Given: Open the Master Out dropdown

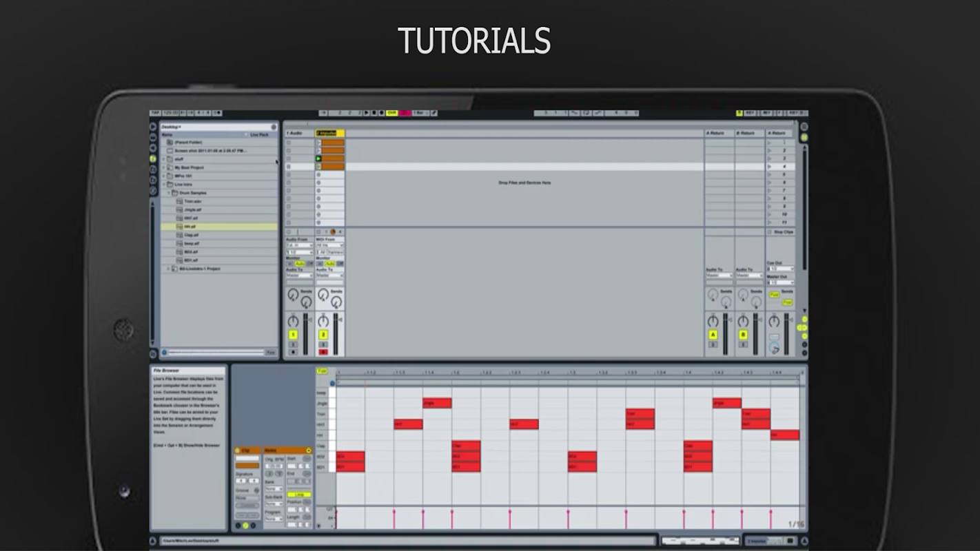Looking at the screenshot, I should point(780,282).
